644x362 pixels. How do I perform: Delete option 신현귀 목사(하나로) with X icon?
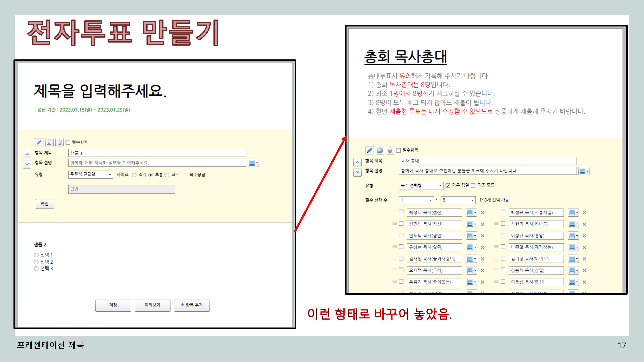584,224
